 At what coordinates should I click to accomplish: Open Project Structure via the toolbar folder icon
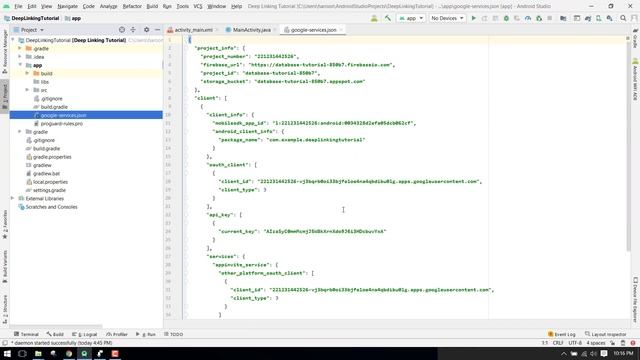click(x=563, y=18)
